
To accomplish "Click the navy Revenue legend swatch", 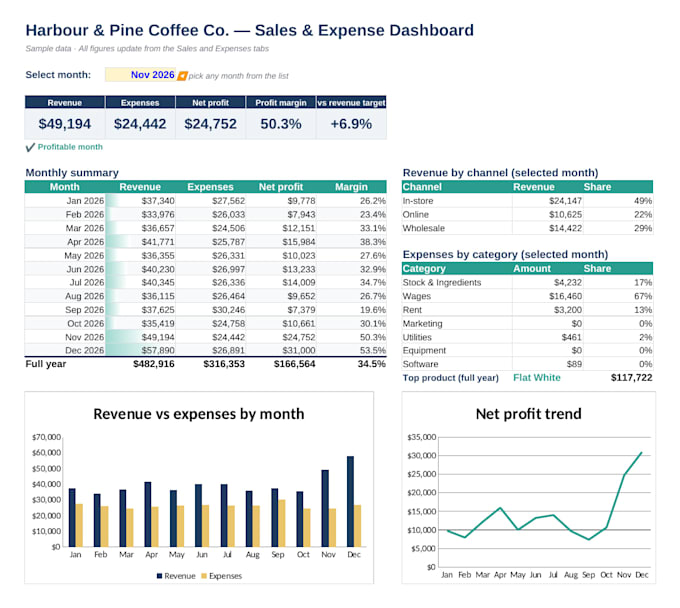I will [159, 576].
